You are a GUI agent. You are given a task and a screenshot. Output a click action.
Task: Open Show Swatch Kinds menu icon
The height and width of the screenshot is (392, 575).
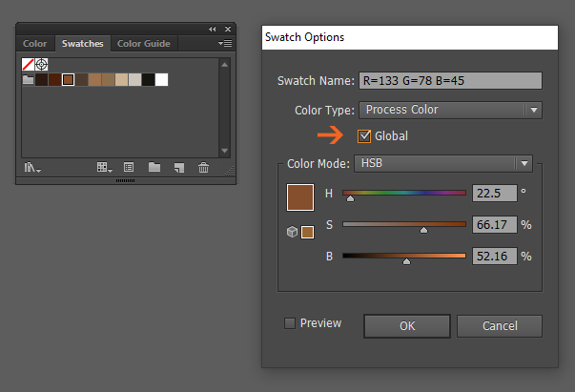104,168
